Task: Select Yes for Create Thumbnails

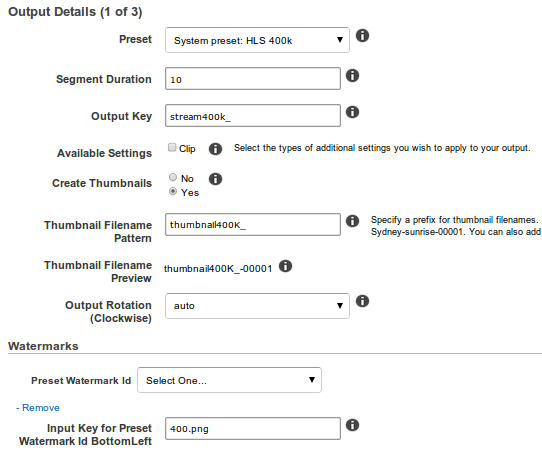Action: 173,191
